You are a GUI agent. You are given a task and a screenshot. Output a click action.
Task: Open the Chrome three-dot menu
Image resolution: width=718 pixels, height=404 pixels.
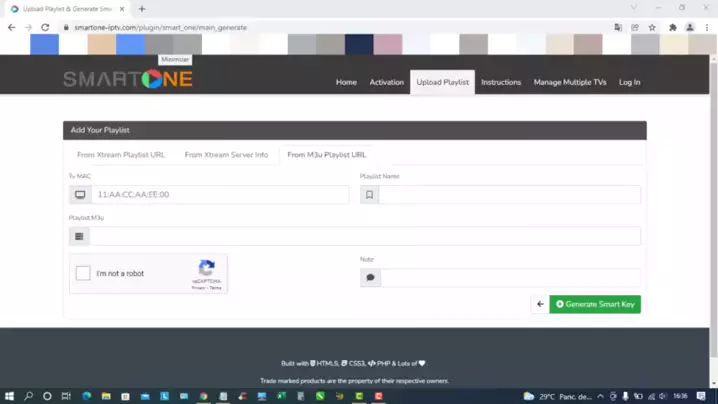707,27
